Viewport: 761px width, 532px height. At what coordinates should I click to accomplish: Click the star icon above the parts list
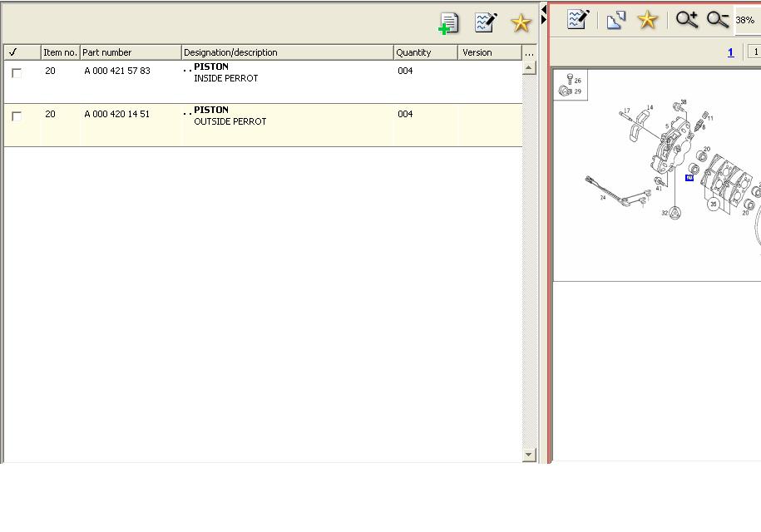click(521, 23)
